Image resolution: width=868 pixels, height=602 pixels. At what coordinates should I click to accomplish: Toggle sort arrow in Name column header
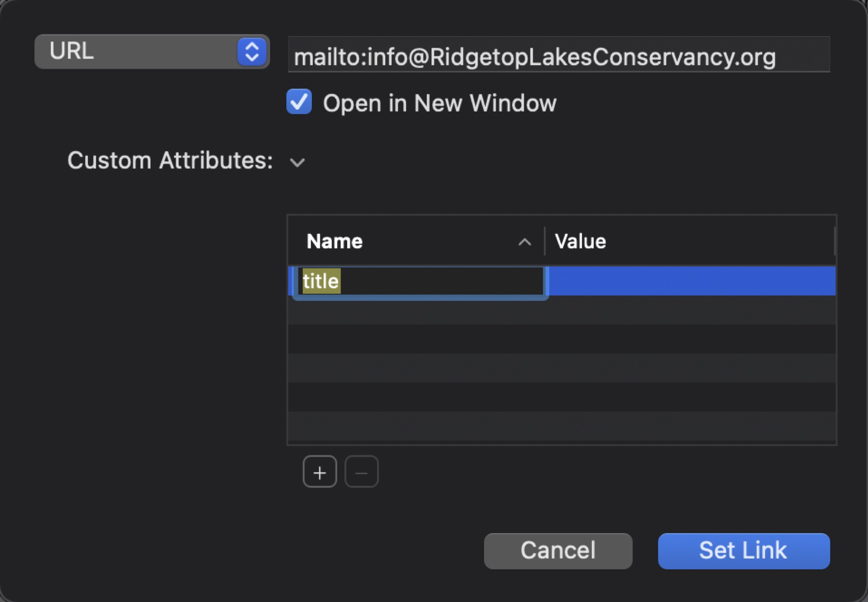pos(525,242)
